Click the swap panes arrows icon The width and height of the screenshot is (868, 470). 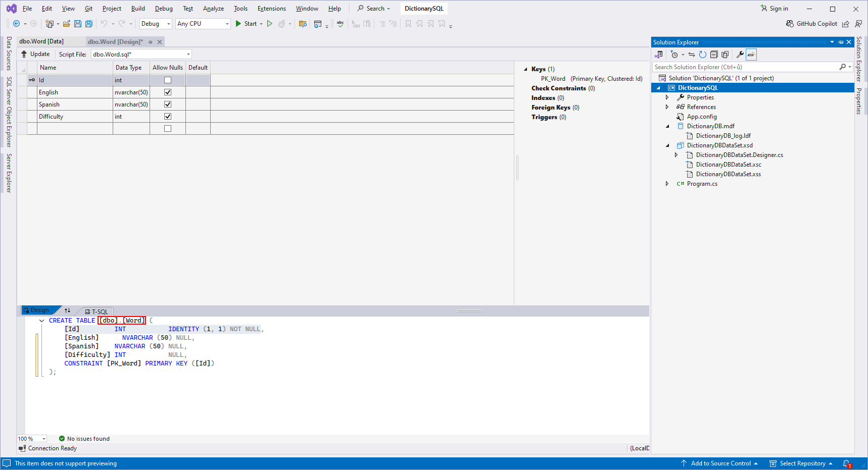pos(67,310)
